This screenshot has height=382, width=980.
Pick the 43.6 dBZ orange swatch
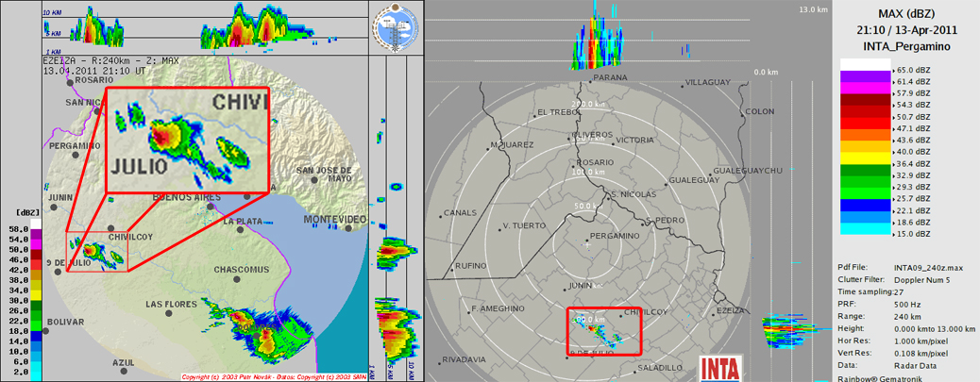tap(865, 135)
